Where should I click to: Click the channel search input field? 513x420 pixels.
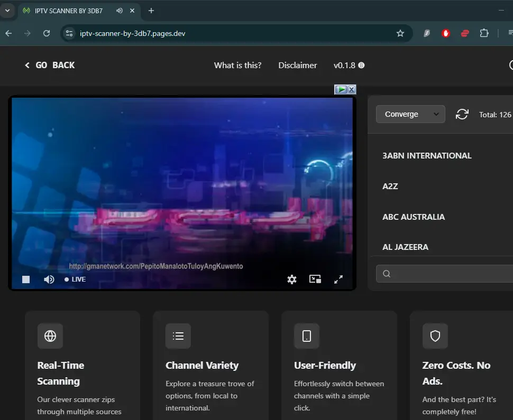coord(444,274)
